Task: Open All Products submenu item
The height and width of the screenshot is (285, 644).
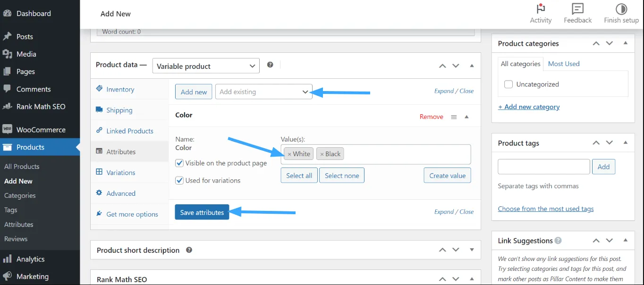Action: point(22,166)
